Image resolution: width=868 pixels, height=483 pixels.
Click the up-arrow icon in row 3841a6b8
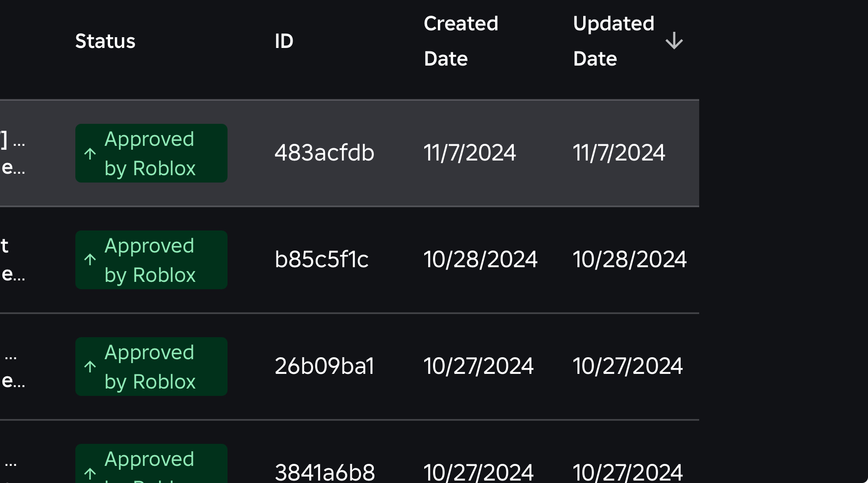pyautogui.click(x=90, y=473)
